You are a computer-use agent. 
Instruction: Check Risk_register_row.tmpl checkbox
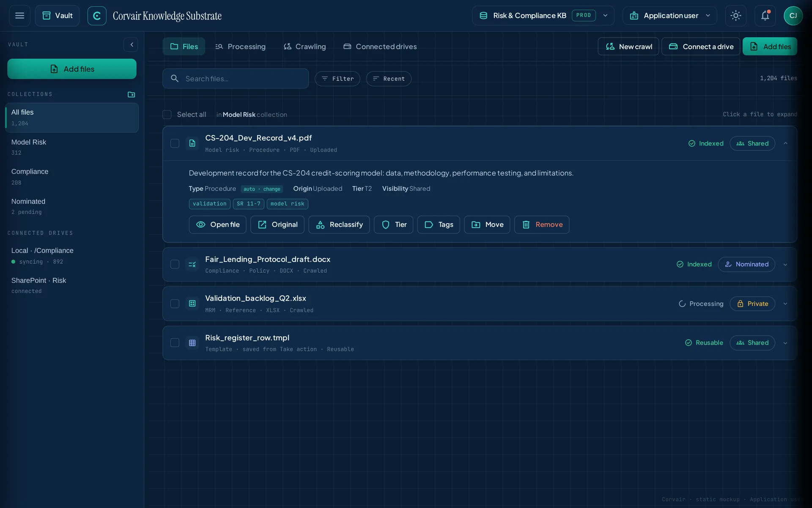tap(175, 343)
